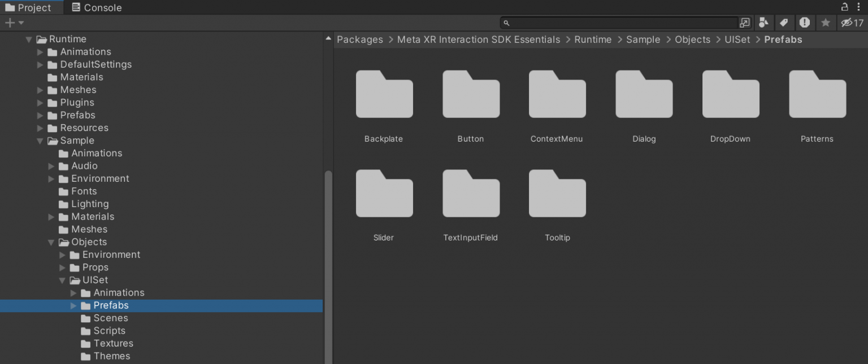Screen dimensions: 868x364
Task: Open the search window icon in search field
Action: (x=745, y=23)
